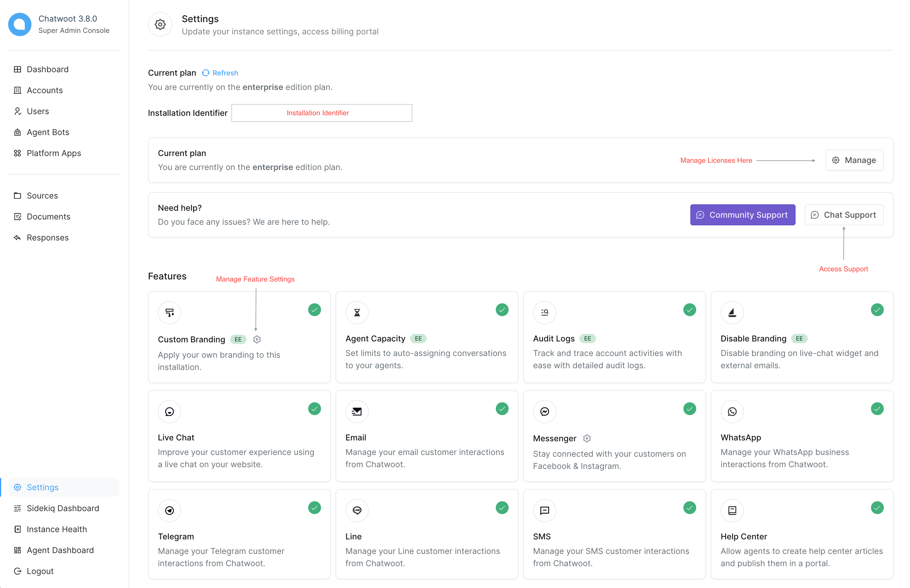Open Agent Bots sidebar item
This screenshot has width=910, height=588.
48,132
